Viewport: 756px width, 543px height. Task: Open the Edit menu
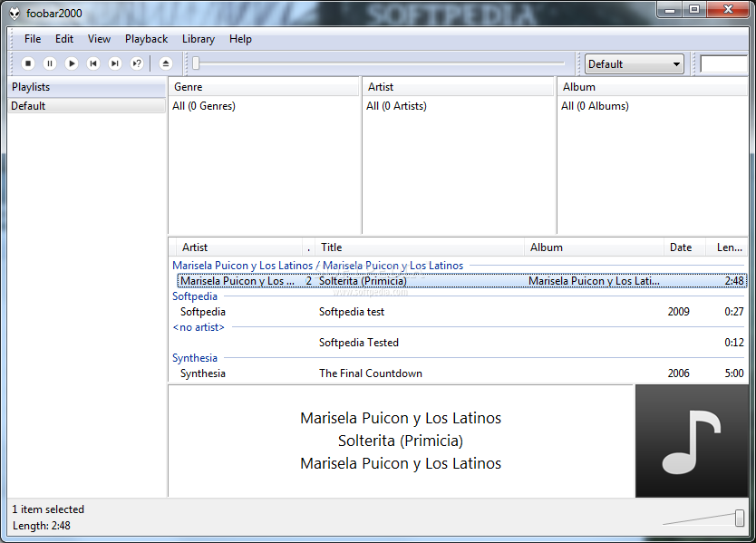(64, 39)
